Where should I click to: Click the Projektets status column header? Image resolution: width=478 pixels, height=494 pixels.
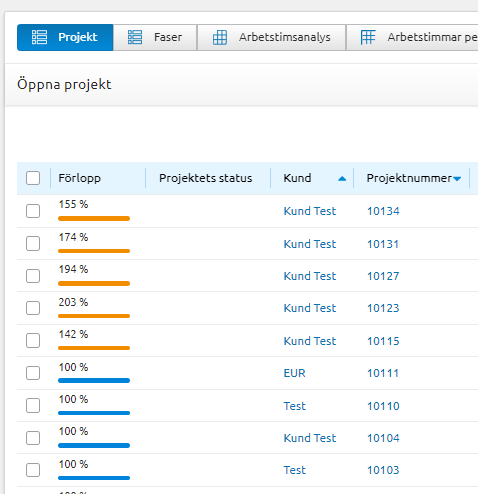[x=206, y=178]
